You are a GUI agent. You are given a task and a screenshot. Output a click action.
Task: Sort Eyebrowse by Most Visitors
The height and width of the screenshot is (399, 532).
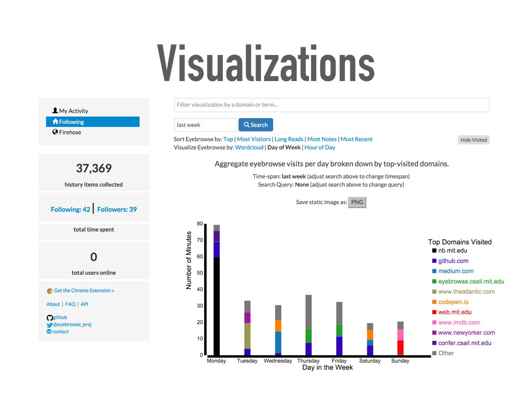pyautogui.click(x=254, y=139)
